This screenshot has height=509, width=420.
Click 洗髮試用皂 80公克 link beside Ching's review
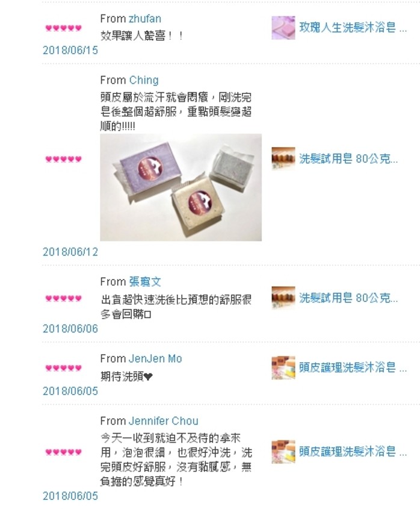(348, 159)
